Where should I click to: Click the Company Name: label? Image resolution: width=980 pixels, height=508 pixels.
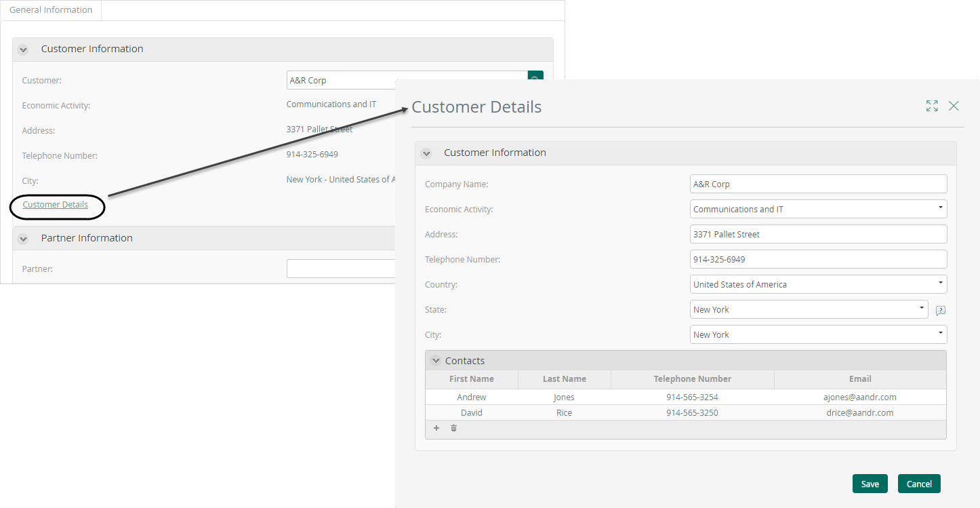click(457, 184)
